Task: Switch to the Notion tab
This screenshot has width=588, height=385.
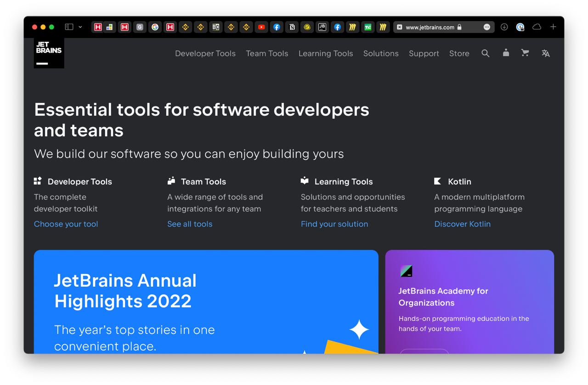Action: click(x=292, y=27)
